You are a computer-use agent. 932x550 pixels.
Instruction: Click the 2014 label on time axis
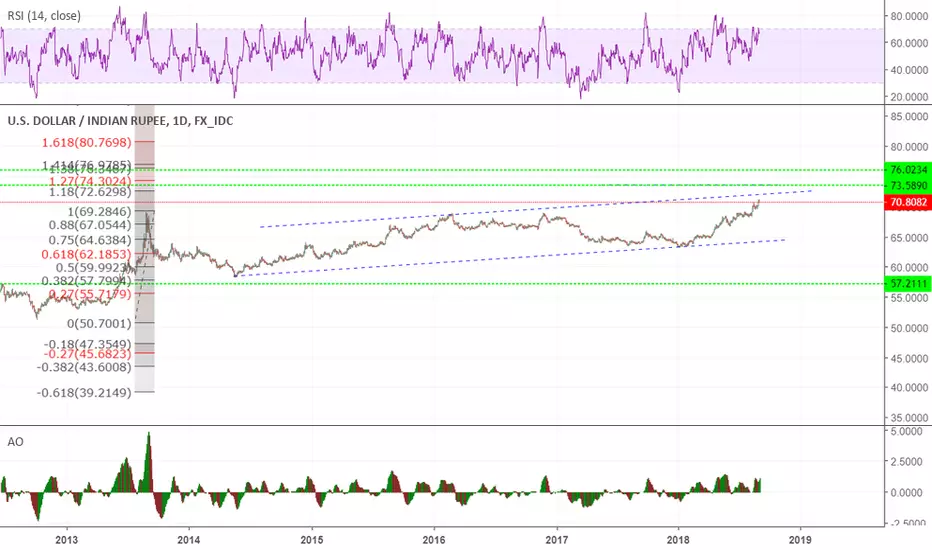tap(189, 540)
